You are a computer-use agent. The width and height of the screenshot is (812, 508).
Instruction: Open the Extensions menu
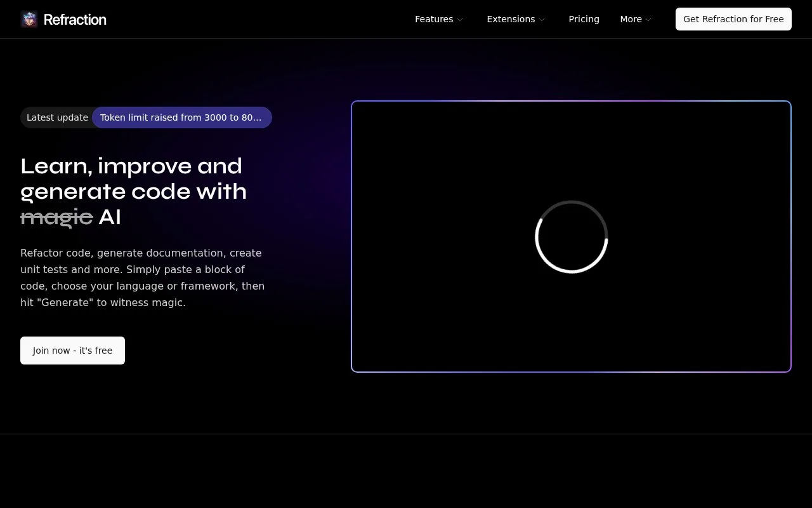click(516, 19)
